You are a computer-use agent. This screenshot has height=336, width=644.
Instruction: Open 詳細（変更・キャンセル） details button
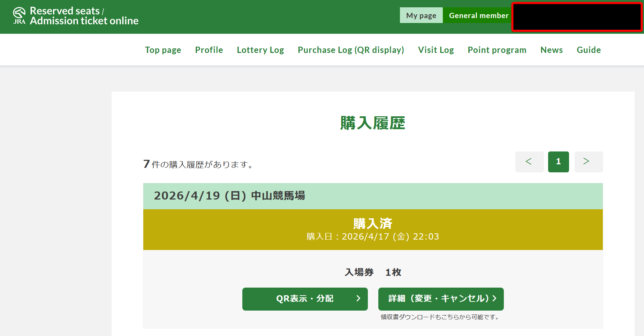coord(441,299)
